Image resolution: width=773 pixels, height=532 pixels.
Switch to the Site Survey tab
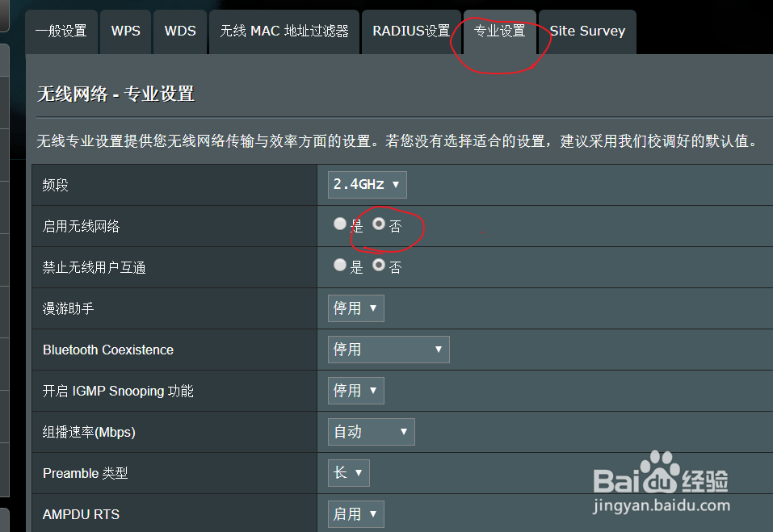[x=587, y=31]
